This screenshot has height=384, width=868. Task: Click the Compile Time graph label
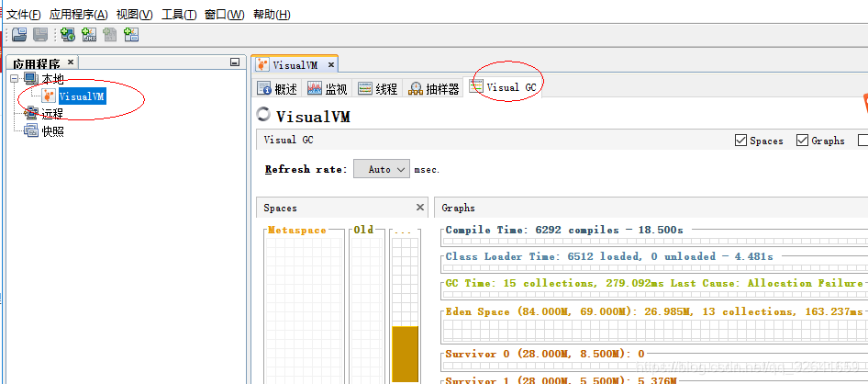[x=564, y=230]
